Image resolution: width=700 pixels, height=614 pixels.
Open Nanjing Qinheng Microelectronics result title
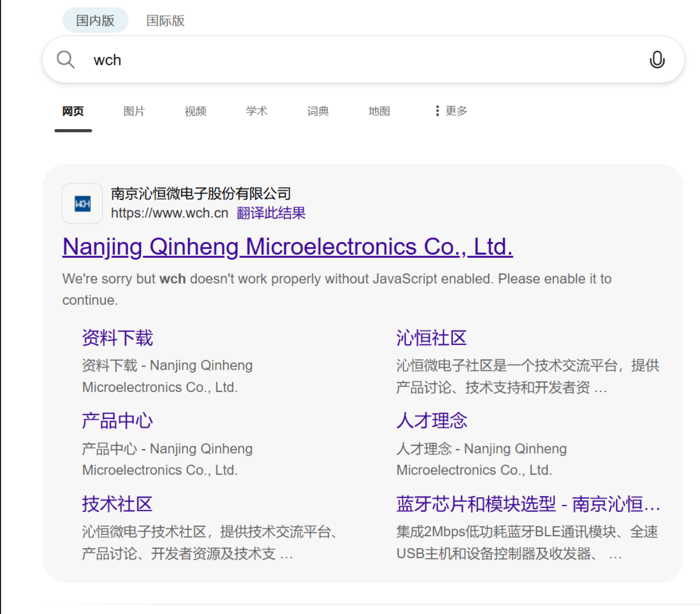(288, 247)
